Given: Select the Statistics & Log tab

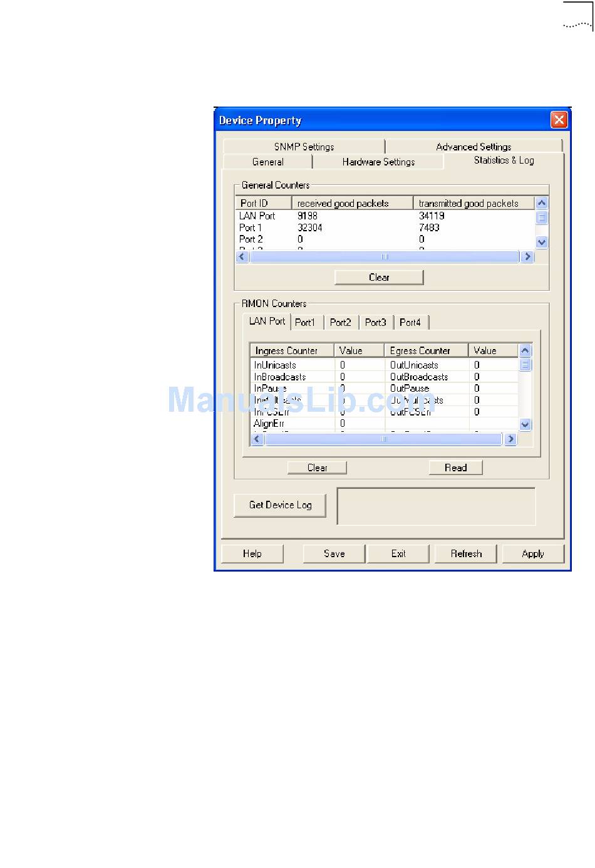Looking at the screenshot, I should [x=504, y=160].
